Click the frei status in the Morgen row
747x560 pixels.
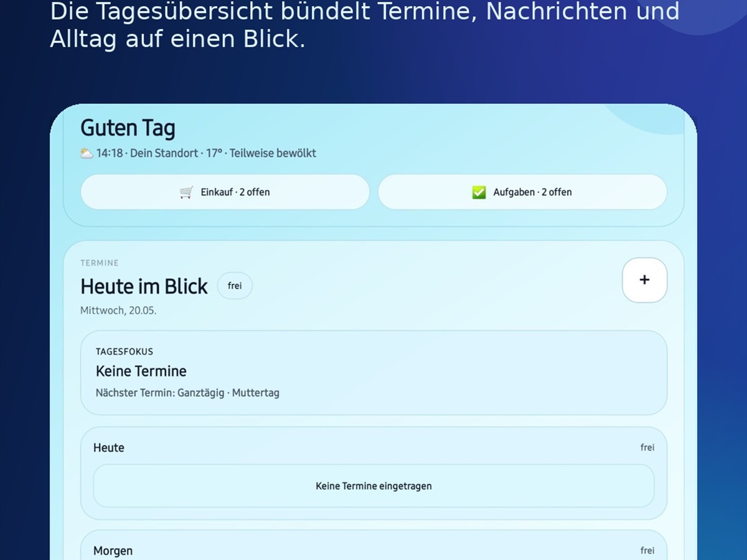coord(647,551)
